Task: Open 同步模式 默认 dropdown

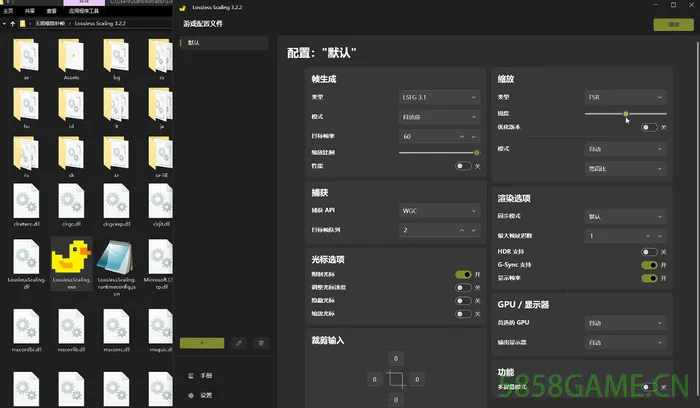Action: 625,216
